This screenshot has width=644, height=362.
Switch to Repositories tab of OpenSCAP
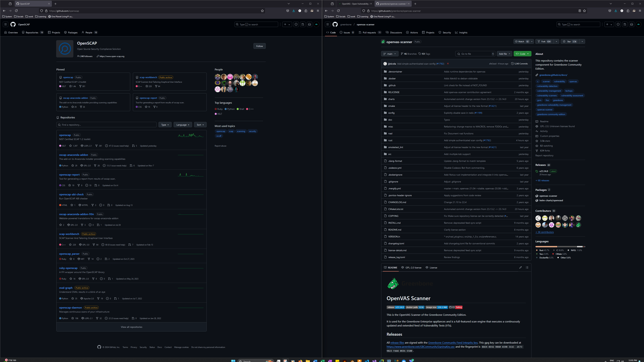[33, 33]
